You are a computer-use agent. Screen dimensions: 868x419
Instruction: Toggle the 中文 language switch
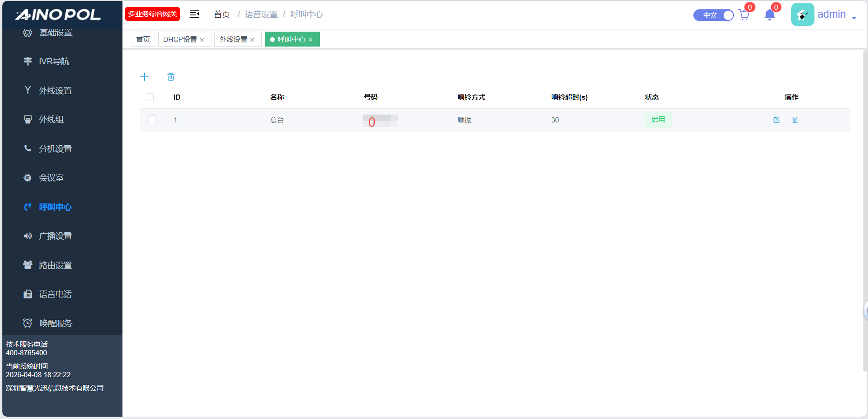point(713,15)
